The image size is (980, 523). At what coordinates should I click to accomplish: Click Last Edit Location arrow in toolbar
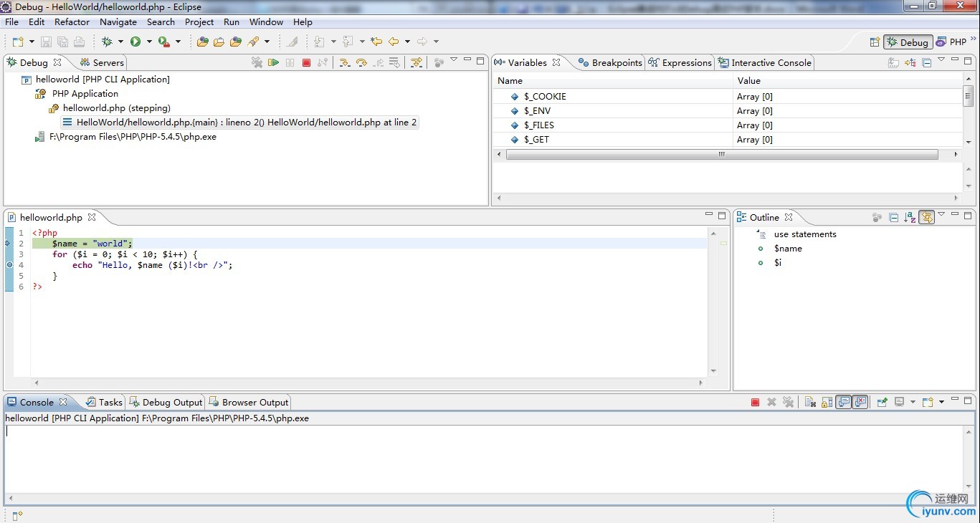click(x=376, y=42)
